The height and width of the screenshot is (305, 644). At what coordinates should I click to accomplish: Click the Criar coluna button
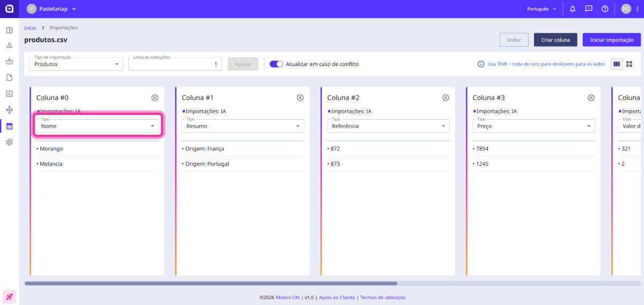point(555,40)
